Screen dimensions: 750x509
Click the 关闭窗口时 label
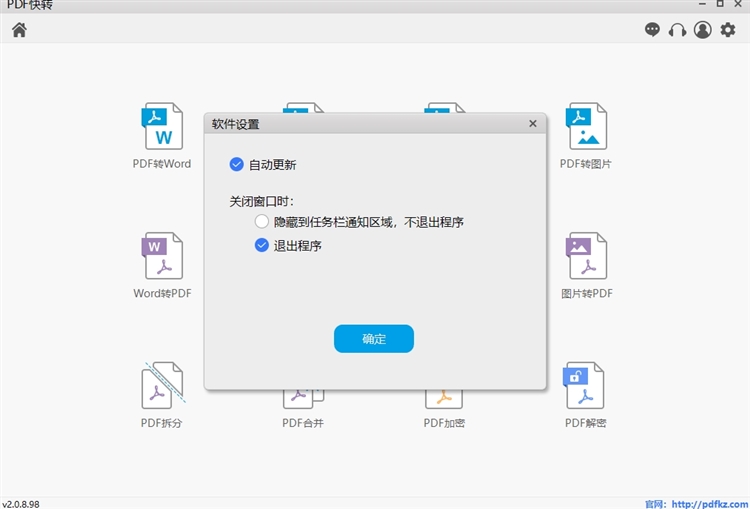261,201
